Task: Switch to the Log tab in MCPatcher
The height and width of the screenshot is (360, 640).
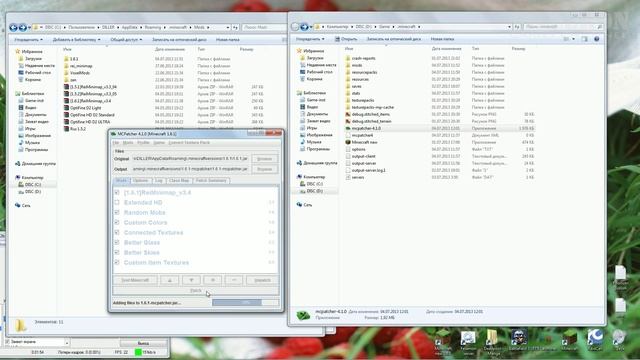Action: click(158, 180)
